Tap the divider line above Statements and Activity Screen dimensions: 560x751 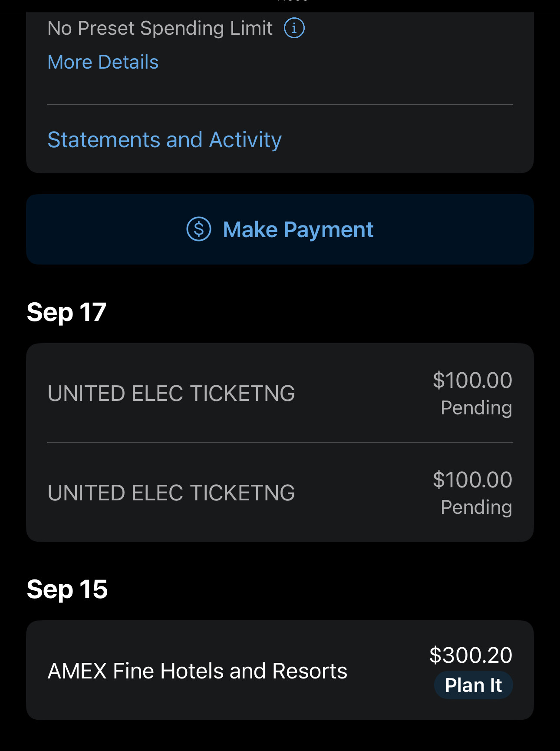click(x=280, y=105)
